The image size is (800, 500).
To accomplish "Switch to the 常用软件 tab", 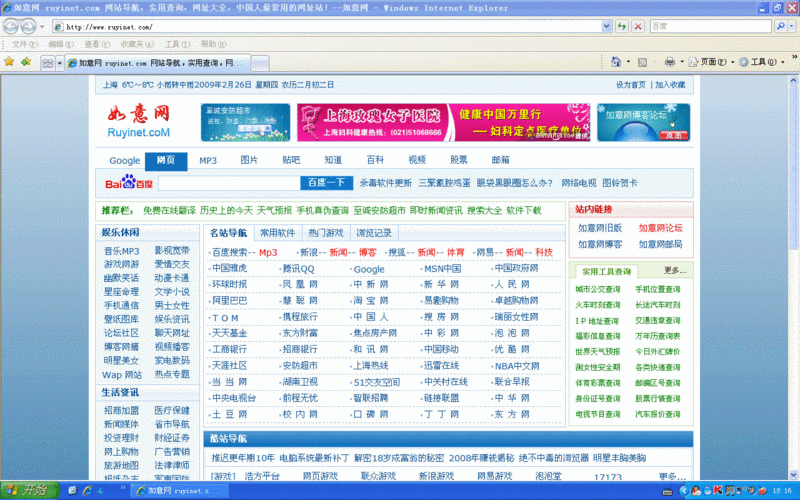I will click(278, 233).
